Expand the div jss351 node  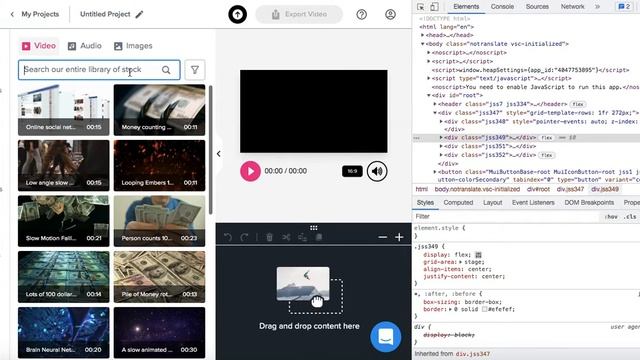[x=441, y=146]
